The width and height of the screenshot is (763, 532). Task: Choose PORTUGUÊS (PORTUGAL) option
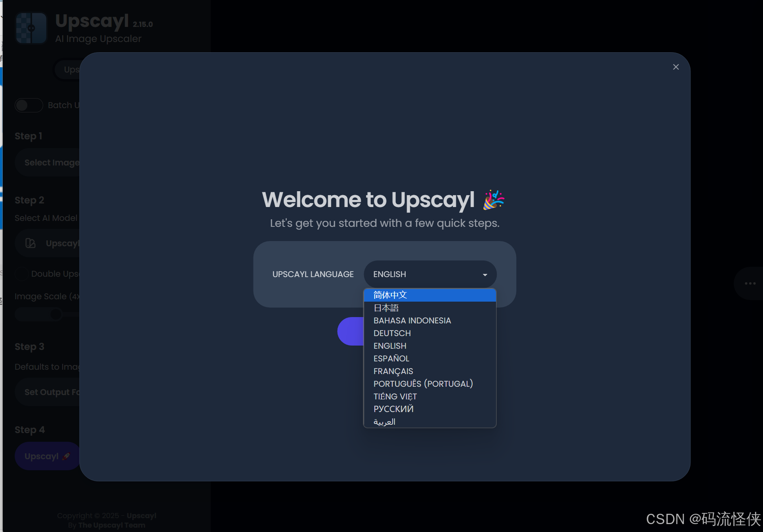click(423, 384)
